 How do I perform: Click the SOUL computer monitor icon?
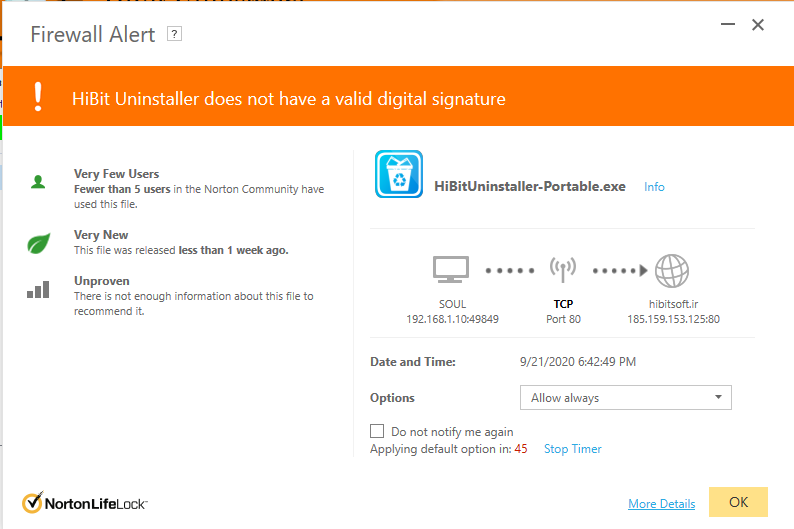[451, 270]
